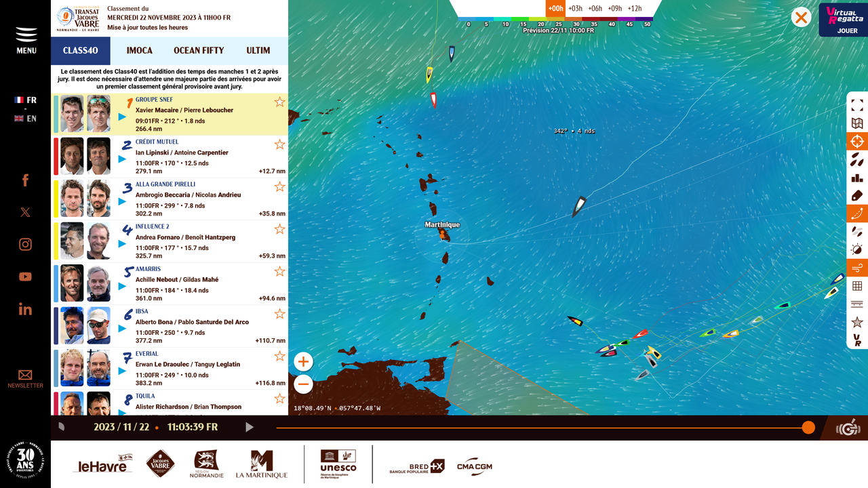Switch language to FR
This screenshot has height=488, width=868.
tap(26, 100)
